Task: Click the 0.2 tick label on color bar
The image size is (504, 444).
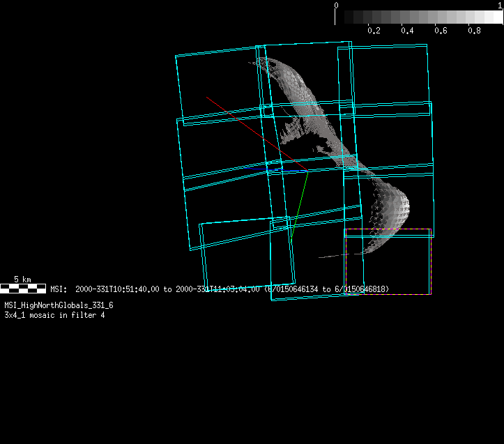Action: [x=374, y=31]
